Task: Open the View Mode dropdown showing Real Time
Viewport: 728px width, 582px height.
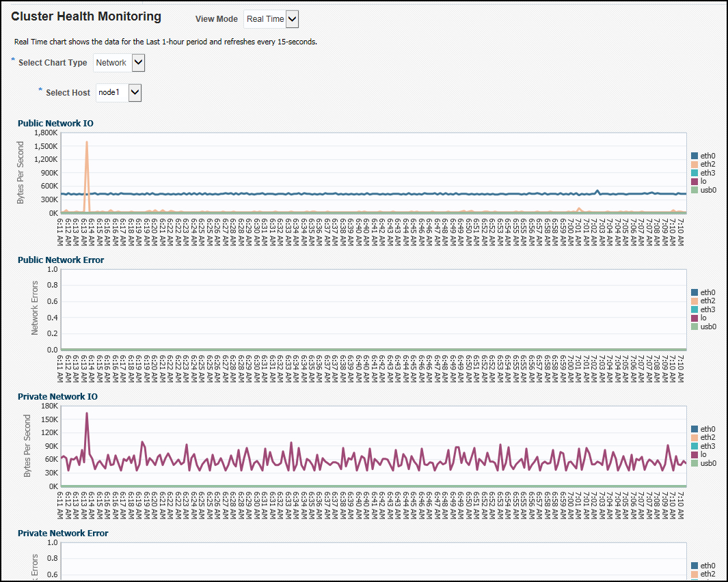Action: [x=271, y=19]
